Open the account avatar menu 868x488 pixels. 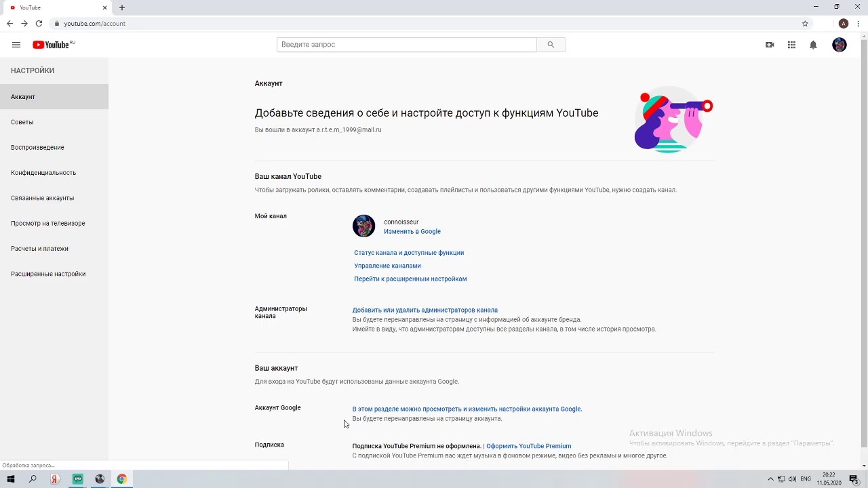click(x=840, y=45)
